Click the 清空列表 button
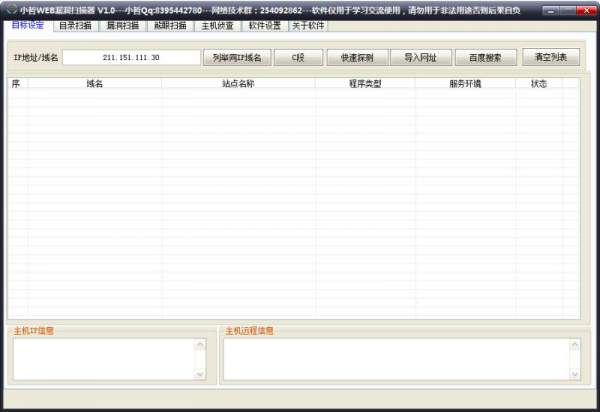Image resolution: width=600 pixels, height=412 pixels. point(551,57)
